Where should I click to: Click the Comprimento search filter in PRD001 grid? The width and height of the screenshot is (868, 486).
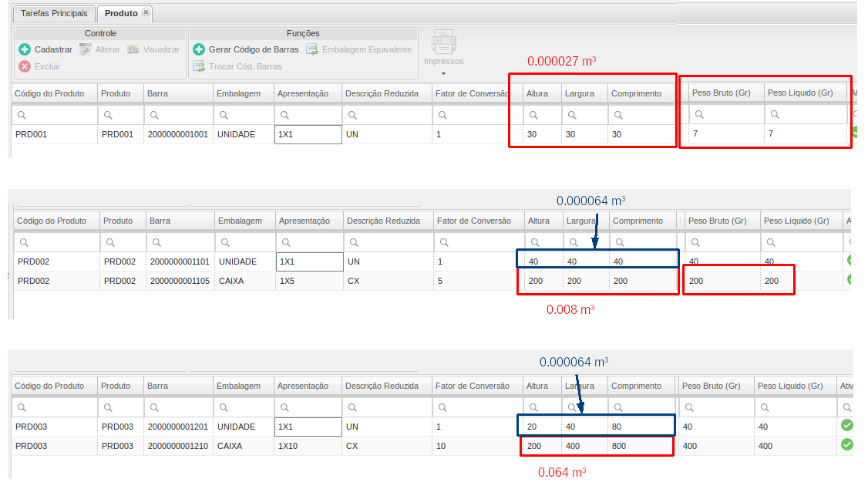pyautogui.click(x=641, y=115)
